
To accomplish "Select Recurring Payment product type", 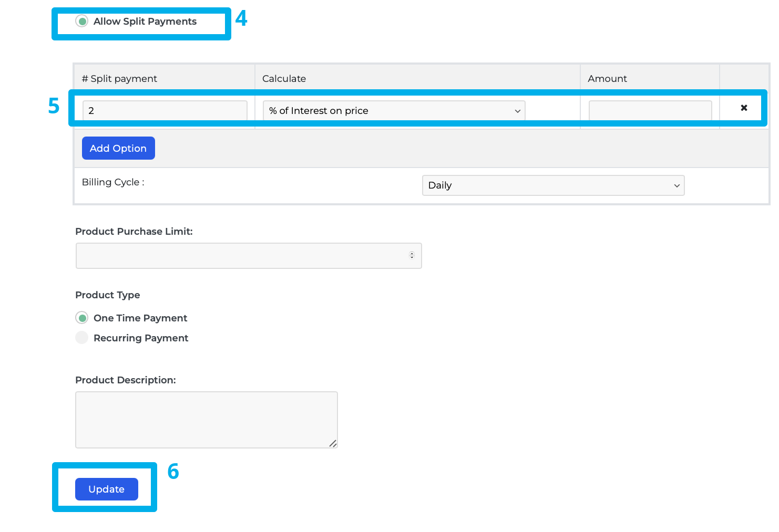I will (x=82, y=338).
